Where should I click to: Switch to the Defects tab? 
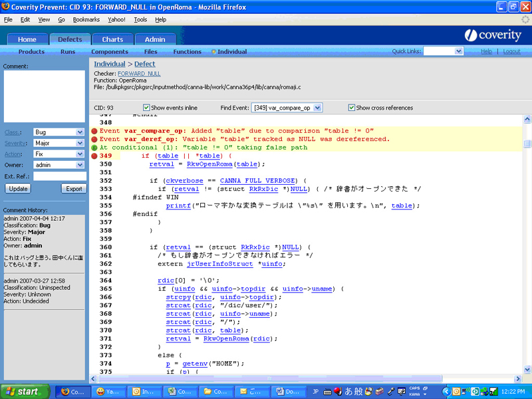[70, 39]
